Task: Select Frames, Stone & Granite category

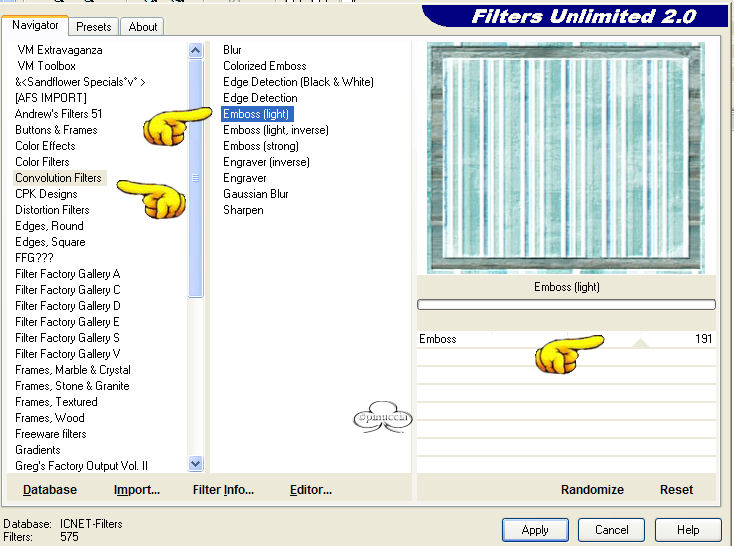Action: point(73,385)
